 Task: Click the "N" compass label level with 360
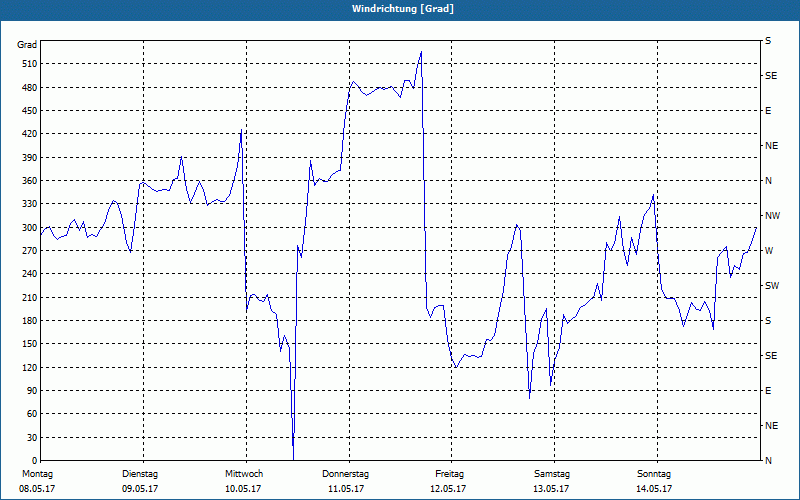pos(769,181)
